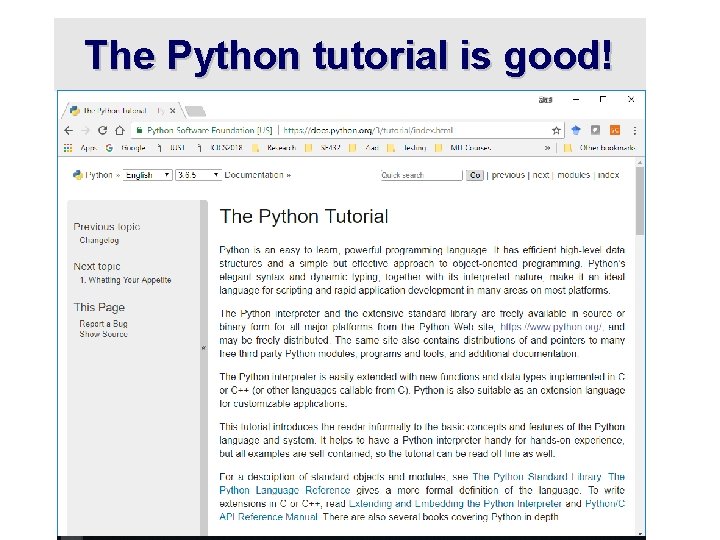Focus the Quick search field
The width and height of the screenshot is (720, 540).
point(422,175)
